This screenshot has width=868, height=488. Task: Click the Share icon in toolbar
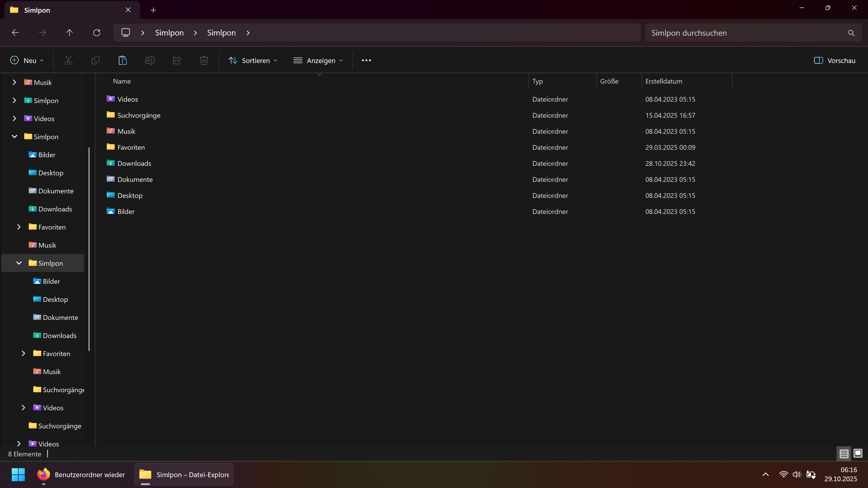click(177, 61)
